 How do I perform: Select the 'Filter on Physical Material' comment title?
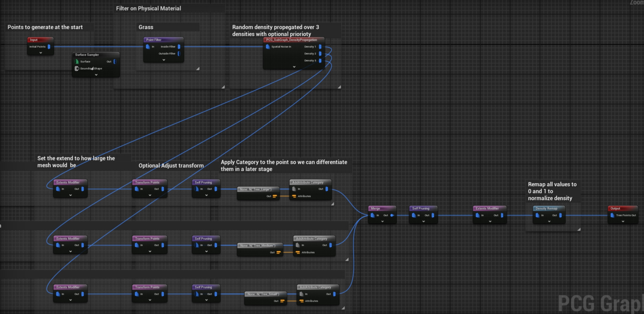148,8
